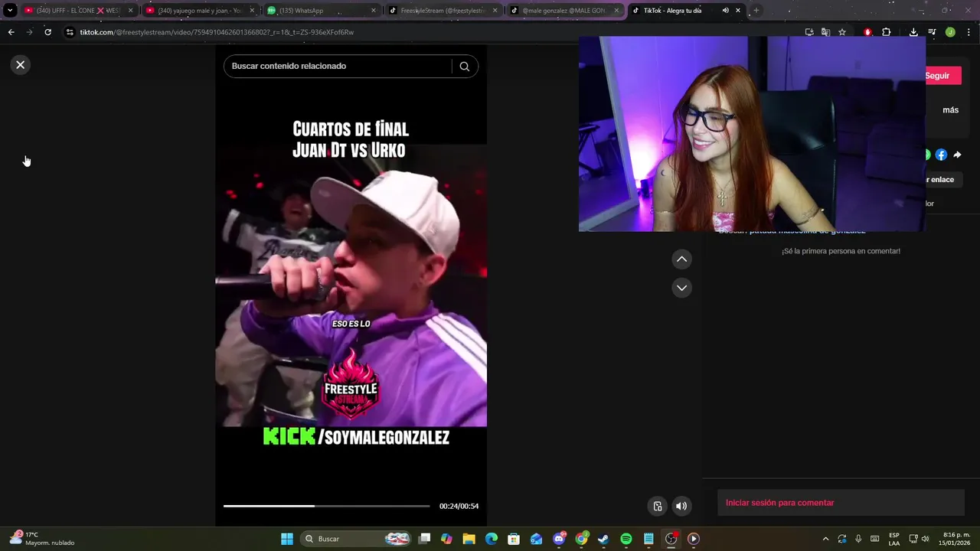Click 'Iniciar sesión para comentar' link
980x551 pixels.
point(779,503)
